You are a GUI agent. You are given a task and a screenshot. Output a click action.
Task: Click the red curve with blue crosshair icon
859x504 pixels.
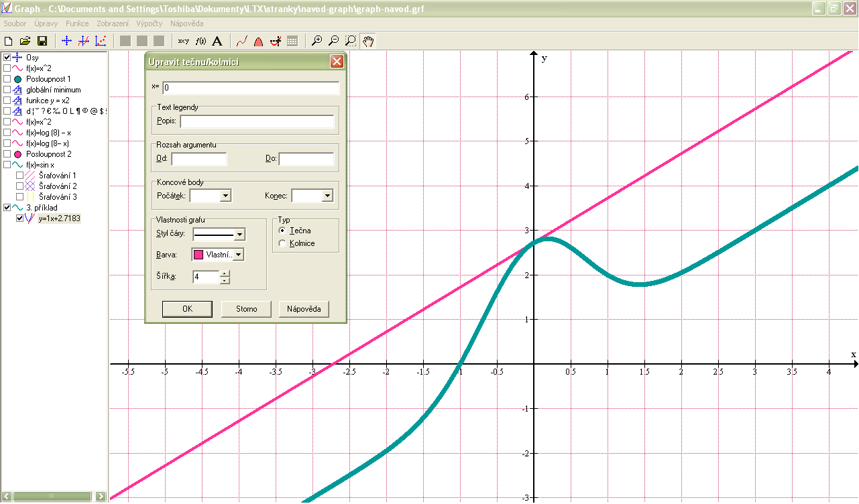(x=83, y=41)
